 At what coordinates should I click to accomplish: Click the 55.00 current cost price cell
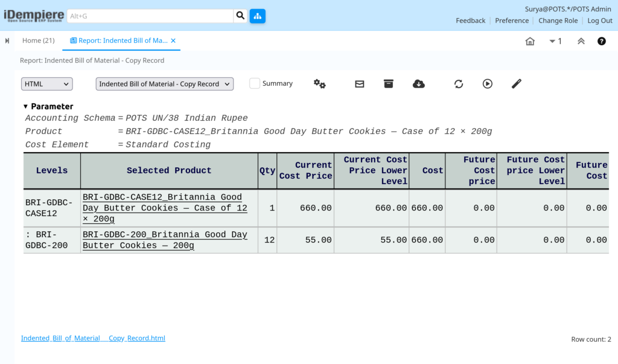pyautogui.click(x=305, y=240)
